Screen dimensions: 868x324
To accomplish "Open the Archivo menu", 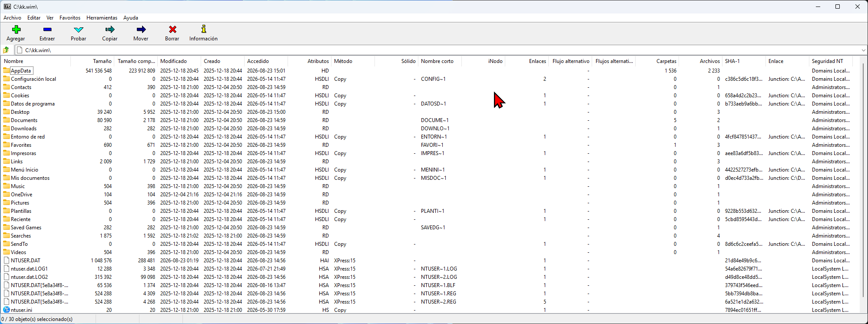I will tap(12, 18).
